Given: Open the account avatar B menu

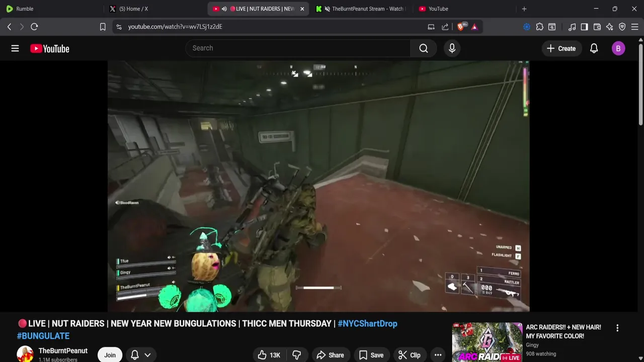Looking at the screenshot, I should (618, 48).
